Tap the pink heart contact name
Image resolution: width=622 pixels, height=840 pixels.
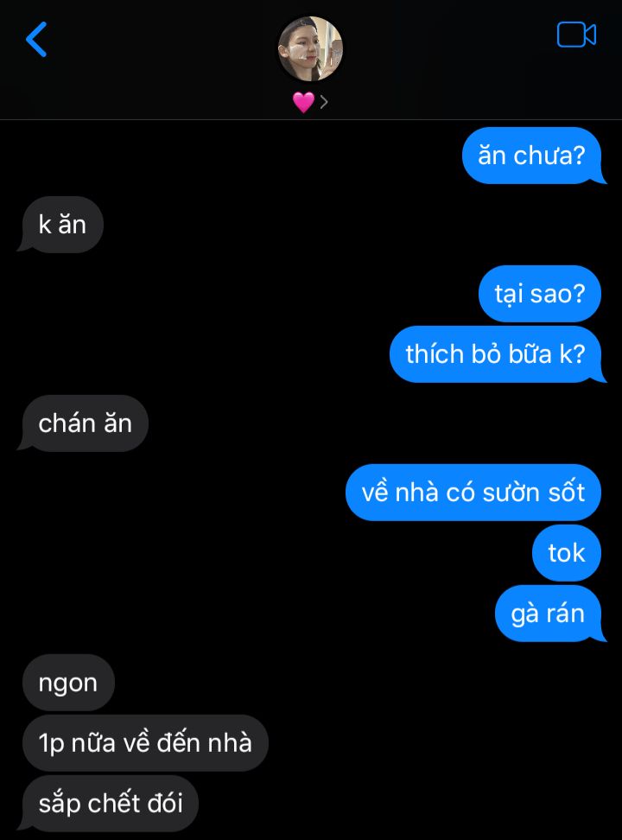[303, 102]
